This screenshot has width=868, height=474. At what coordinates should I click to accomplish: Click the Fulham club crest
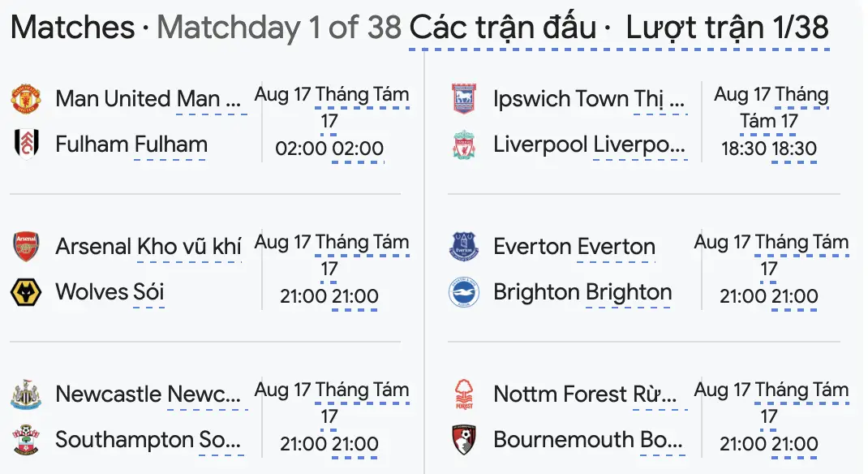[x=26, y=144]
